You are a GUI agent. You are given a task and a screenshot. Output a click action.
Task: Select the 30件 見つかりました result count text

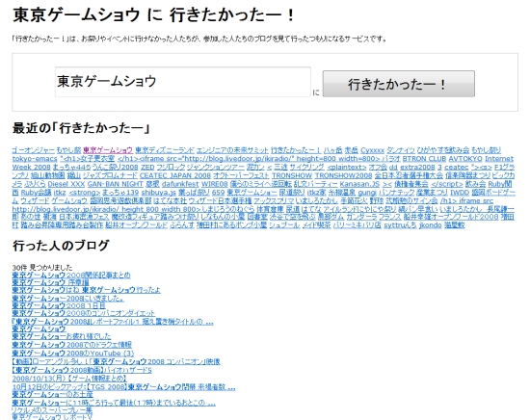coord(42,268)
